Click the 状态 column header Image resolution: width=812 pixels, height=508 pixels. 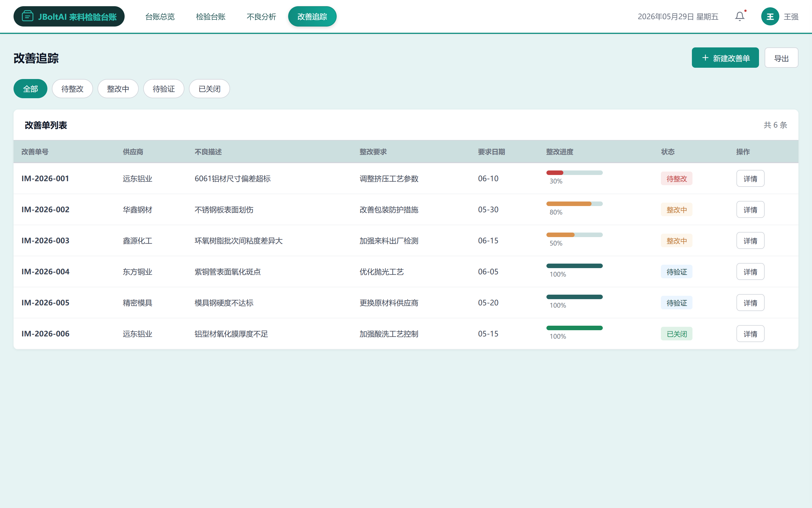coord(668,152)
